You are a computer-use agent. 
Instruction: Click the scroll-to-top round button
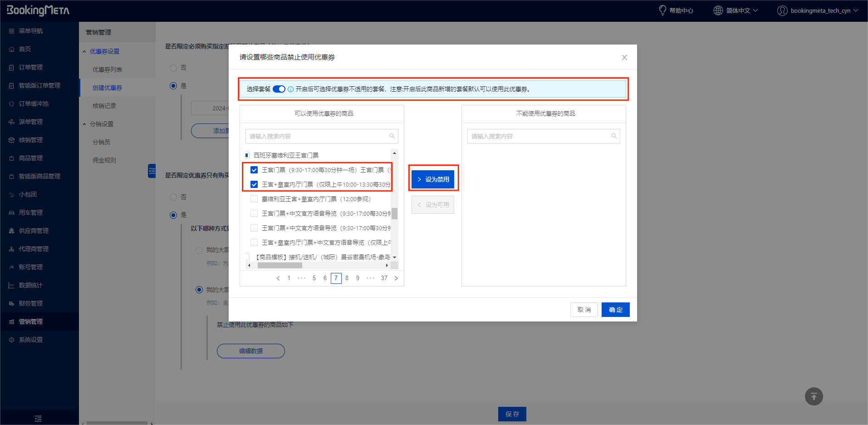click(814, 396)
